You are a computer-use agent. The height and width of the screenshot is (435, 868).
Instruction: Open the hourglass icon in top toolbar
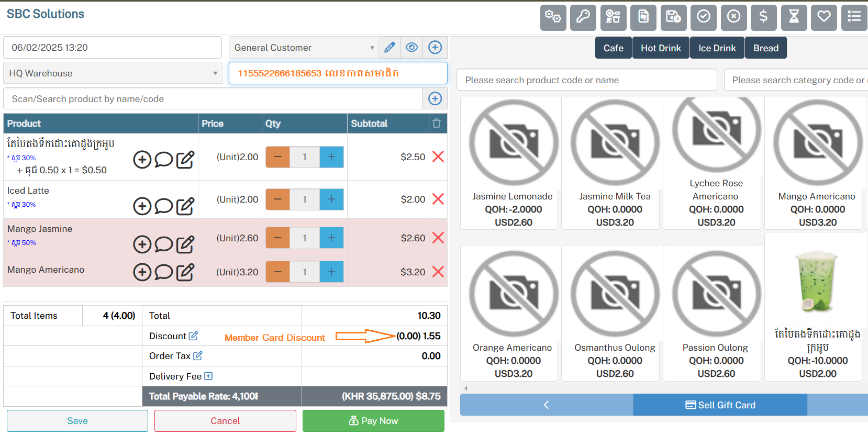(x=794, y=17)
